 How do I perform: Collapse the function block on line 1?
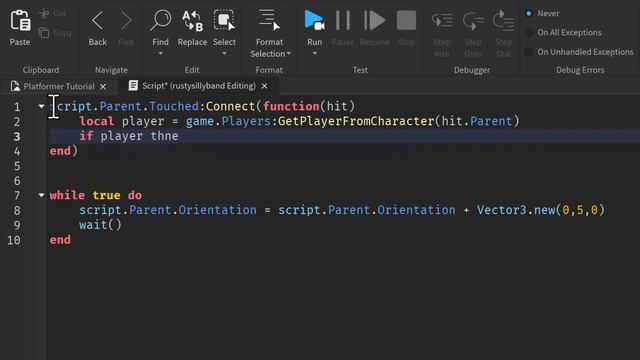[41, 107]
